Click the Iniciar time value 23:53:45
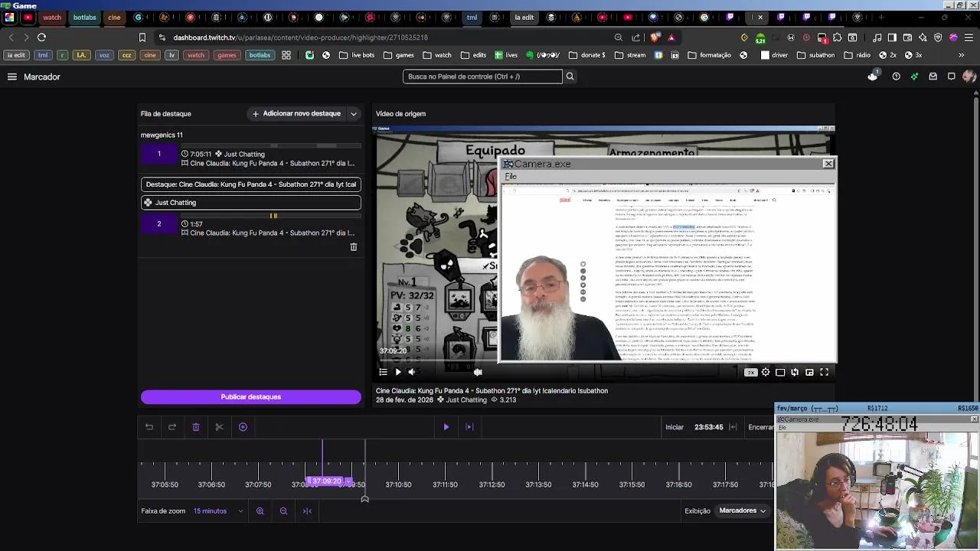 [x=709, y=427]
